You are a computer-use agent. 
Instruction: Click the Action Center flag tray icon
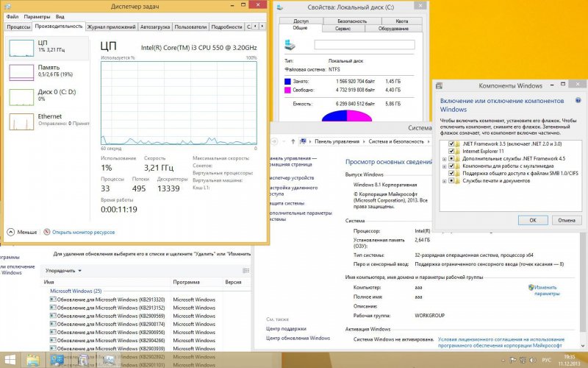513,361
